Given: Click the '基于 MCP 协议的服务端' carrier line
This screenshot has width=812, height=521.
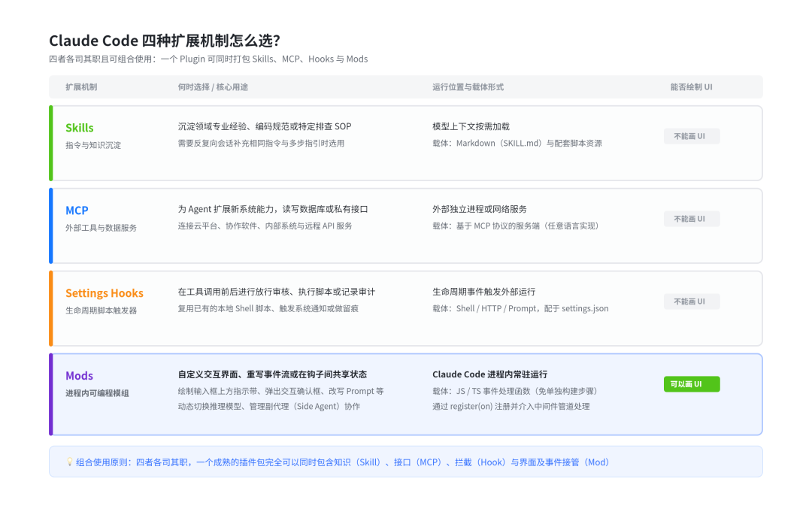Looking at the screenshot, I should pyautogui.click(x=516, y=226).
